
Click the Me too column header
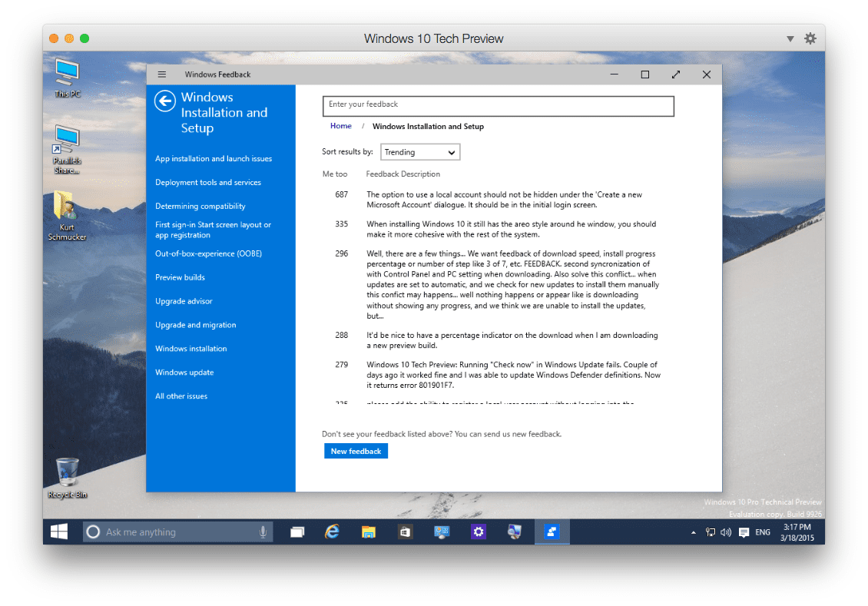pyautogui.click(x=335, y=174)
